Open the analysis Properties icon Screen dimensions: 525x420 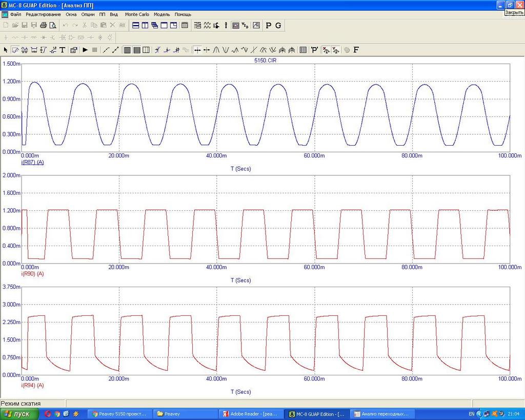coord(74,50)
